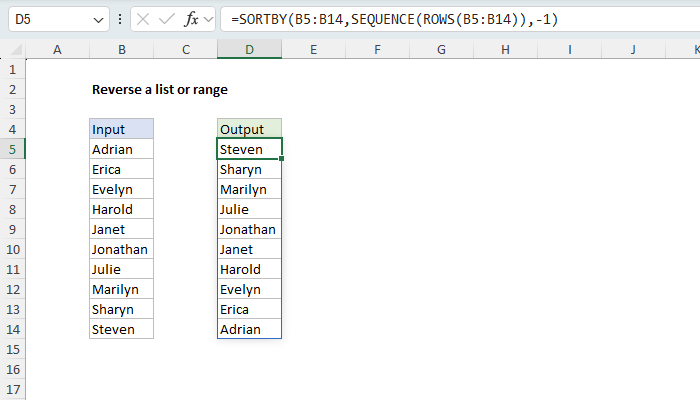Select column A header
The width and height of the screenshot is (700, 400).
point(57,50)
